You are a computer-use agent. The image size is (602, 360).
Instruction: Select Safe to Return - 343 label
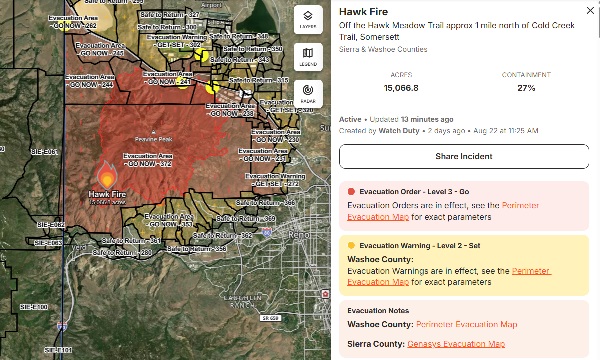240,59
